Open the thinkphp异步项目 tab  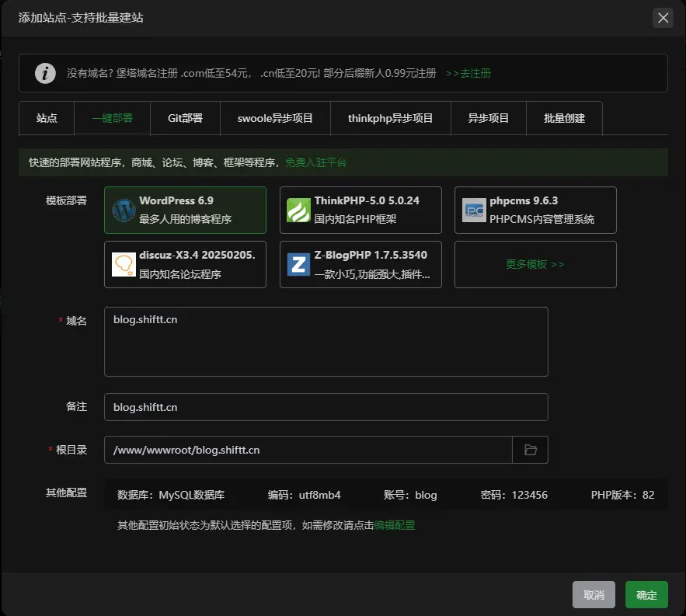(390, 118)
